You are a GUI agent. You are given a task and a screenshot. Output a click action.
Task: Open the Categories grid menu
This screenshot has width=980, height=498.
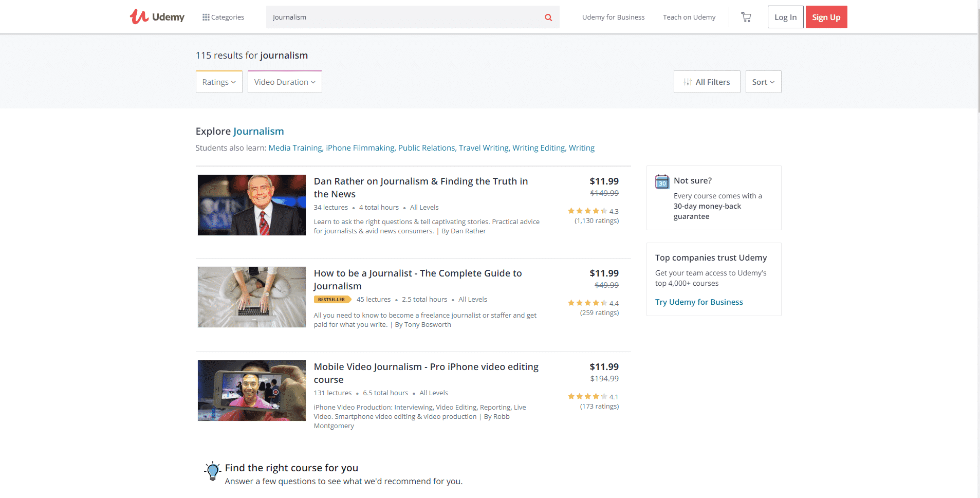[223, 17]
